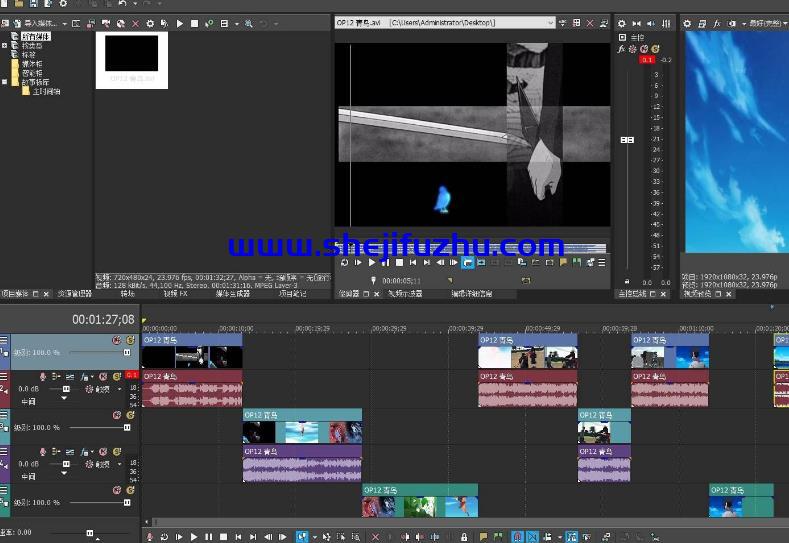Click the track 3 level slider handle
Viewport: 789px width, 543px height.
pos(127,427)
